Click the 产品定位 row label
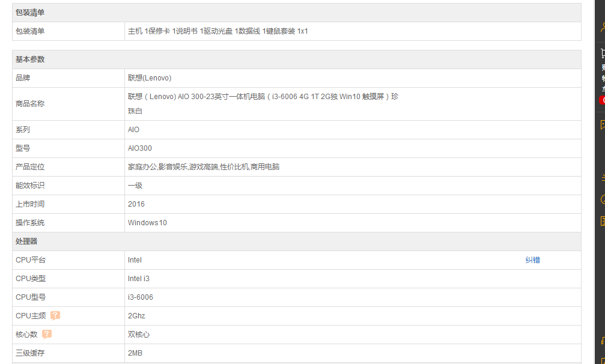 pyautogui.click(x=29, y=167)
